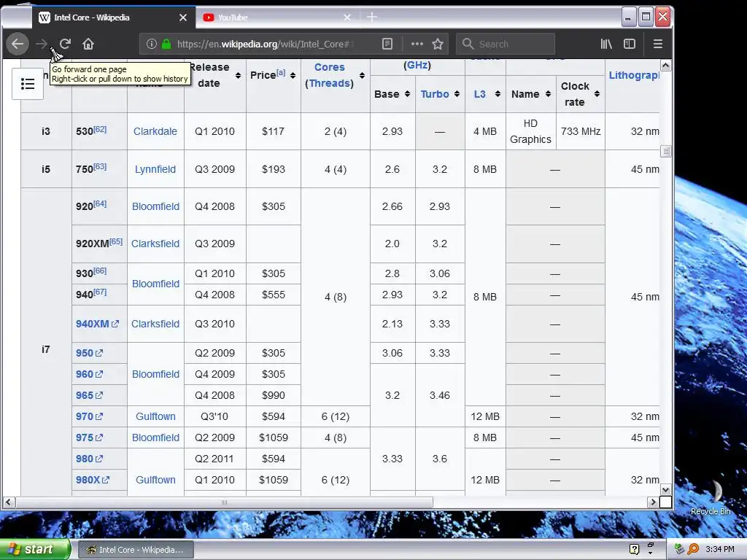
Task: Open Clarksfield link in the 920XM row
Action: [x=155, y=244]
